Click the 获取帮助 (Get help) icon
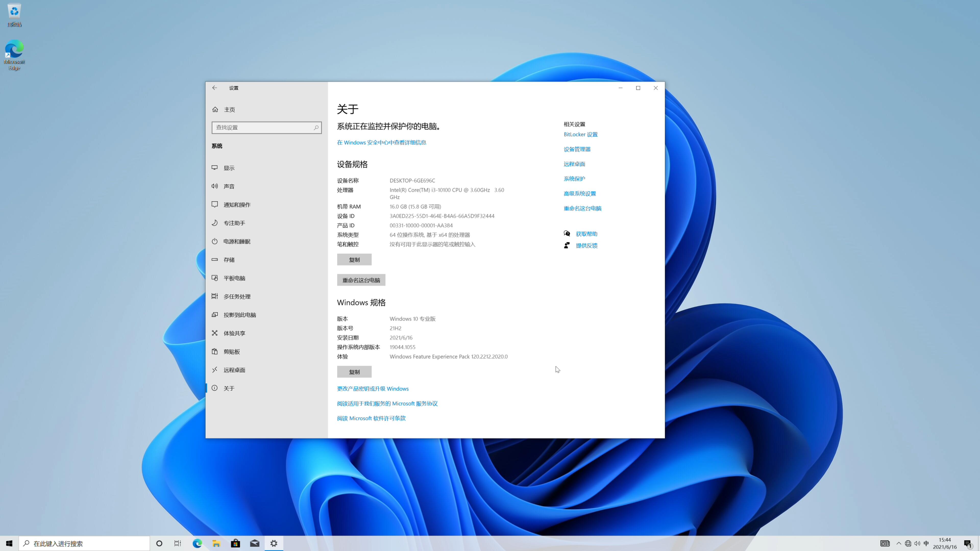 click(567, 233)
